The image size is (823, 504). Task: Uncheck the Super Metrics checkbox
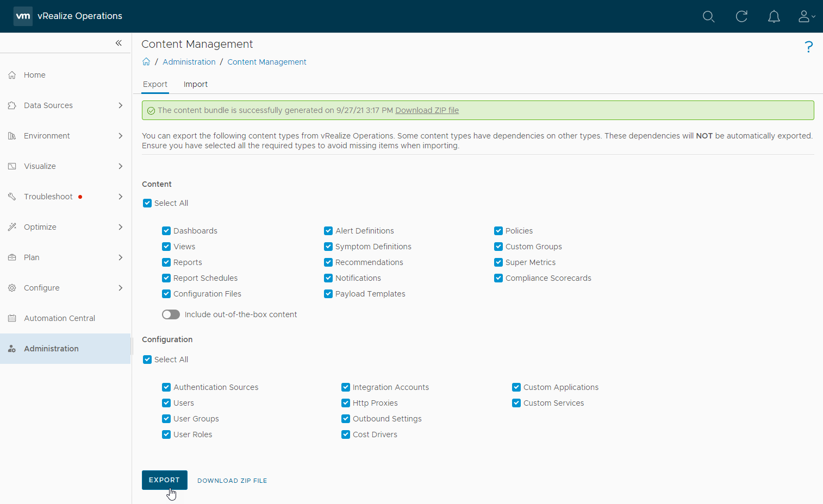(x=498, y=262)
